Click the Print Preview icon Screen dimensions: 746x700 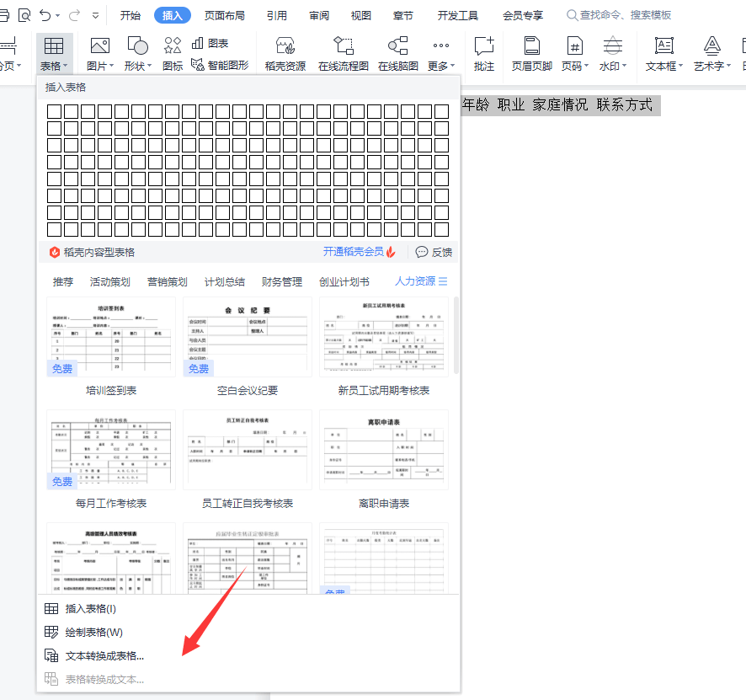24,16
